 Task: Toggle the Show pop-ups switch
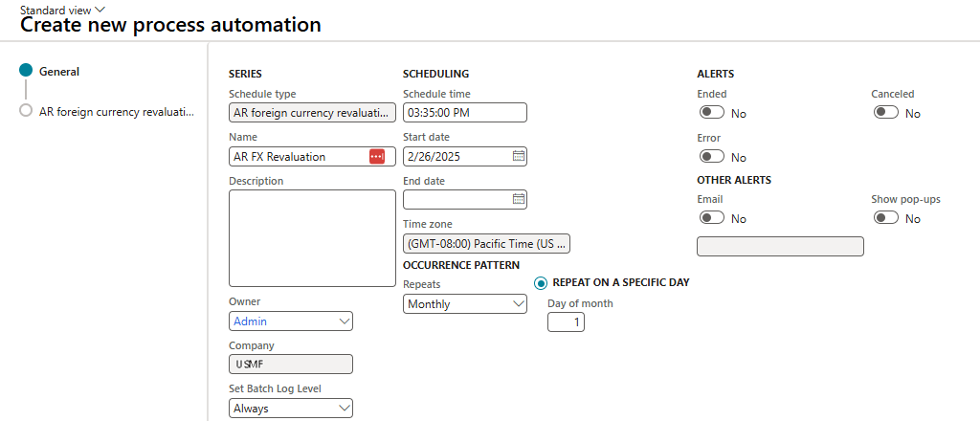(x=885, y=218)
